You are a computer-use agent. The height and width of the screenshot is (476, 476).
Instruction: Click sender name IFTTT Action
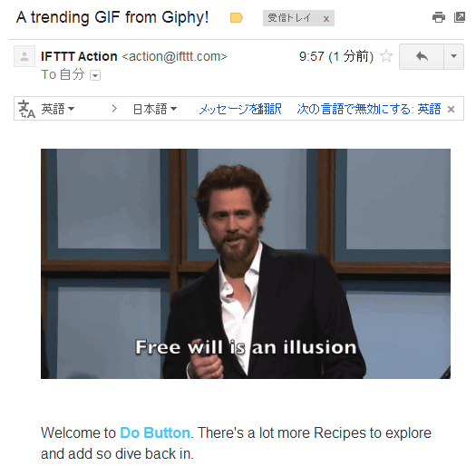79,56
